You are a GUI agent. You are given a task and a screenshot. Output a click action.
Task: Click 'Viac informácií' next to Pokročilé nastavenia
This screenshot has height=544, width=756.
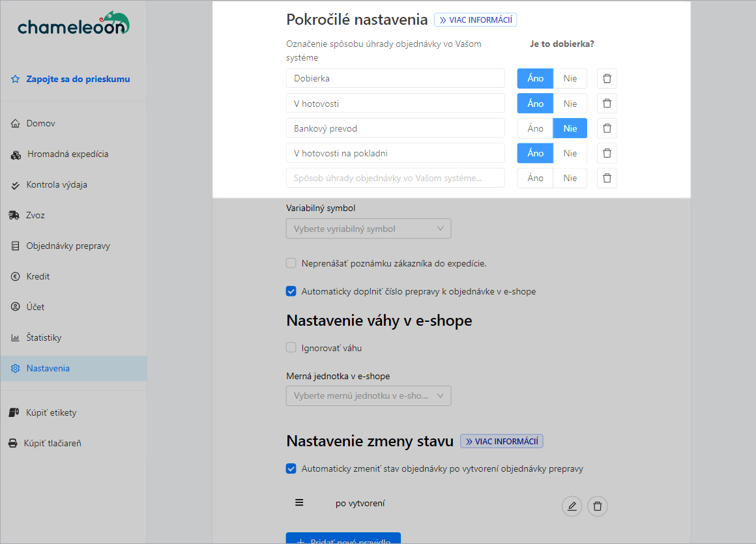click(x=475, y=20)
